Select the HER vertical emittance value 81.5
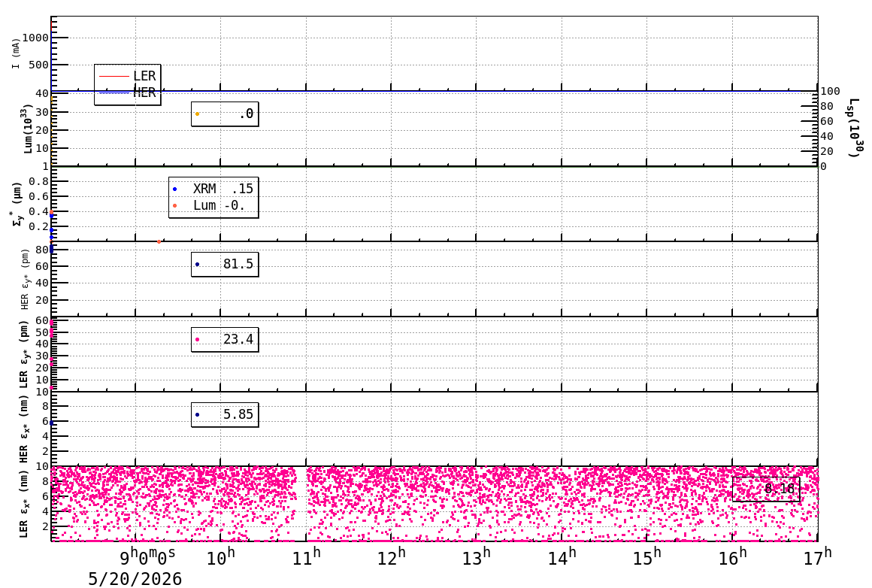Image resolution: width=872 pixels, height=588 pixels. (x=225, y=264)
